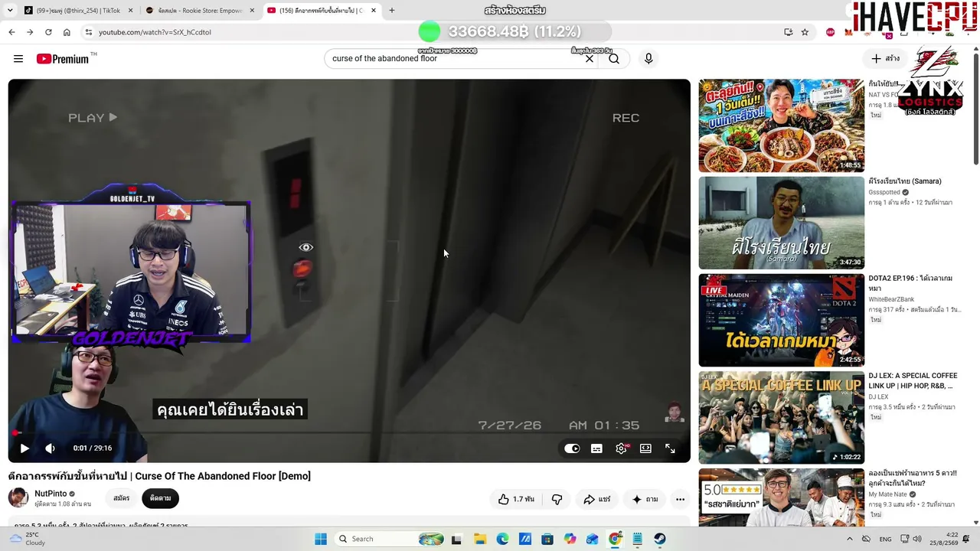Open File Explorer from the taskbar
The height and width of the screenshot is (551, 980).
(479, 539)
